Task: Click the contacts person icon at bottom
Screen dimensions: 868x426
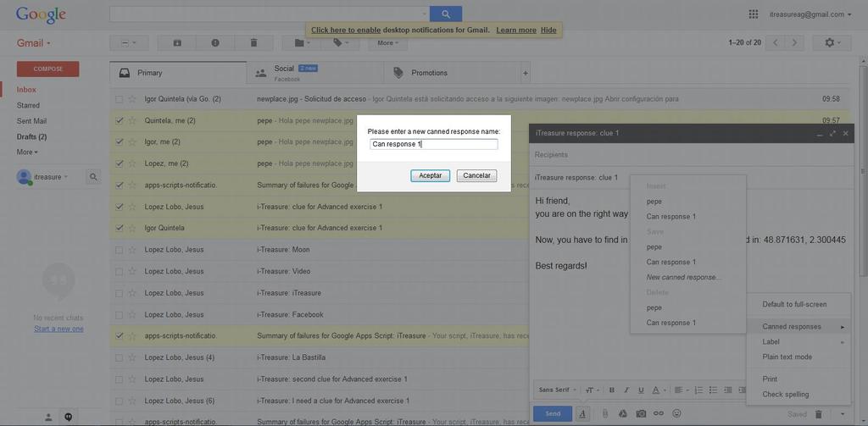Action: click(x=48, y=418)
